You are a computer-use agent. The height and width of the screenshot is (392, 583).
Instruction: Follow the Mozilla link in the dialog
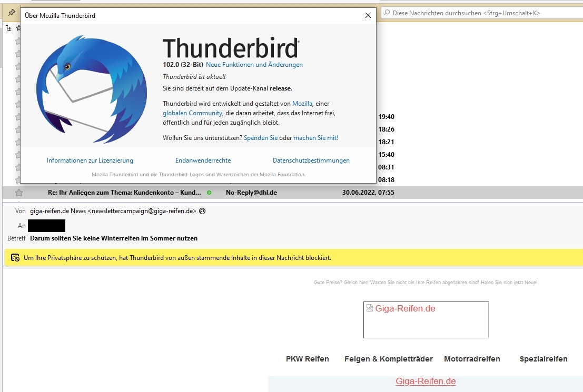click(302, 104)
